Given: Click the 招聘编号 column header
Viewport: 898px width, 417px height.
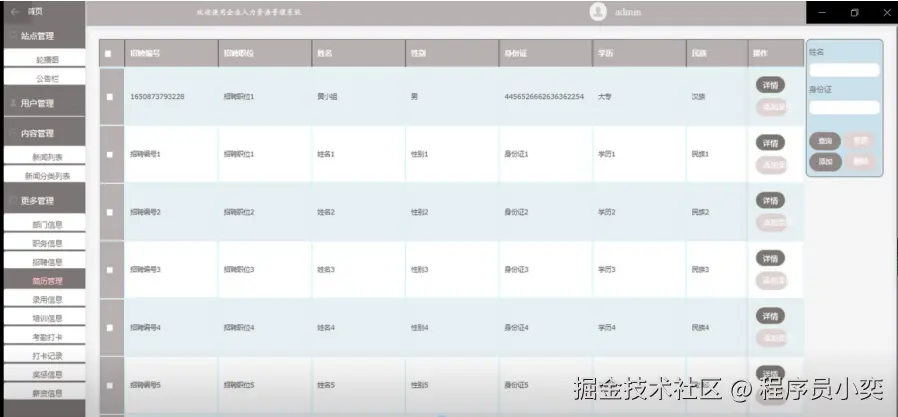Looking at the screenshot, I should pyautogui.click(x=171, y=53).
